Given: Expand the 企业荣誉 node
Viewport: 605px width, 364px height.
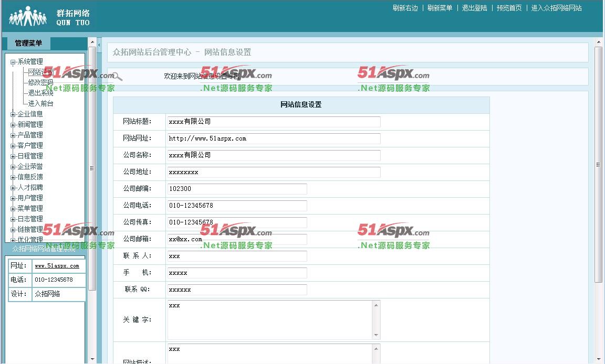Looking at the screenshot, I should point(13,167).
